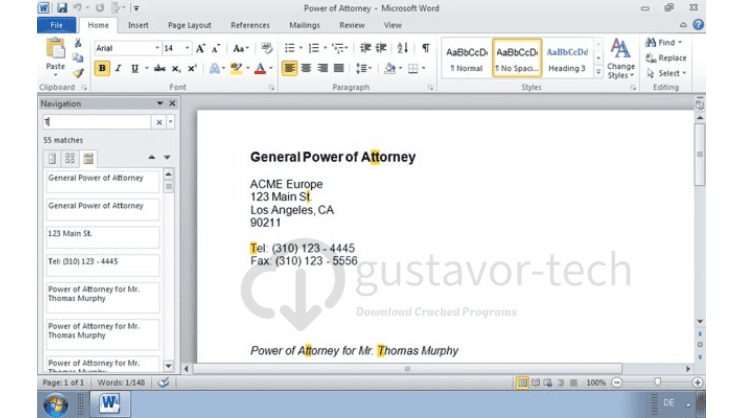Open the File tab
Screen dimensions: 743x418
[56, 25]
